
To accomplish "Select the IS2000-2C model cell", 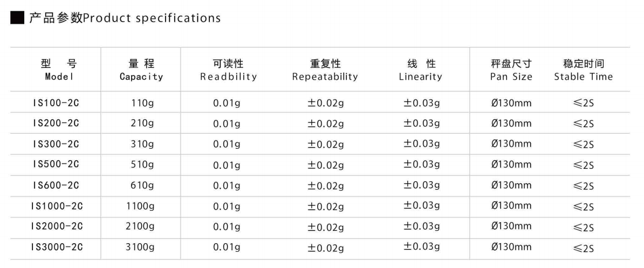I will (x=57, y=226).
